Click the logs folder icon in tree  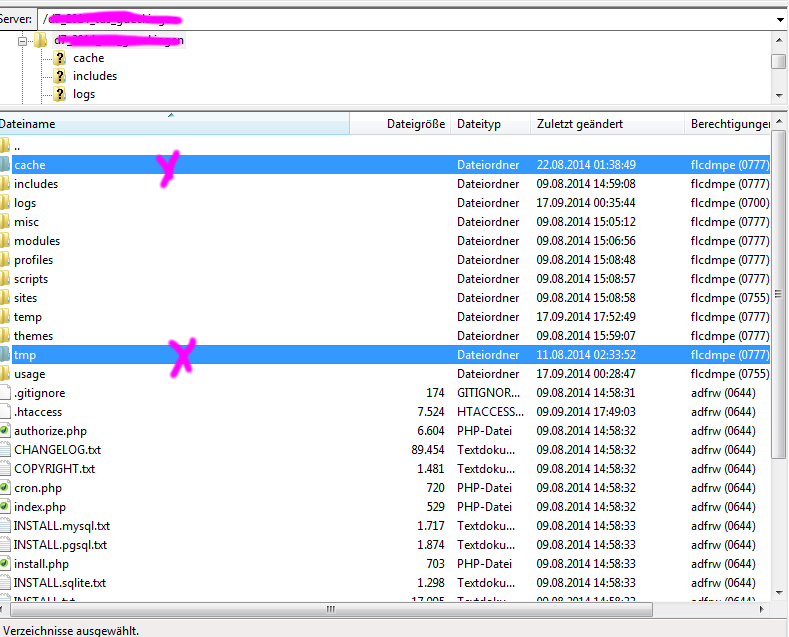59,94
